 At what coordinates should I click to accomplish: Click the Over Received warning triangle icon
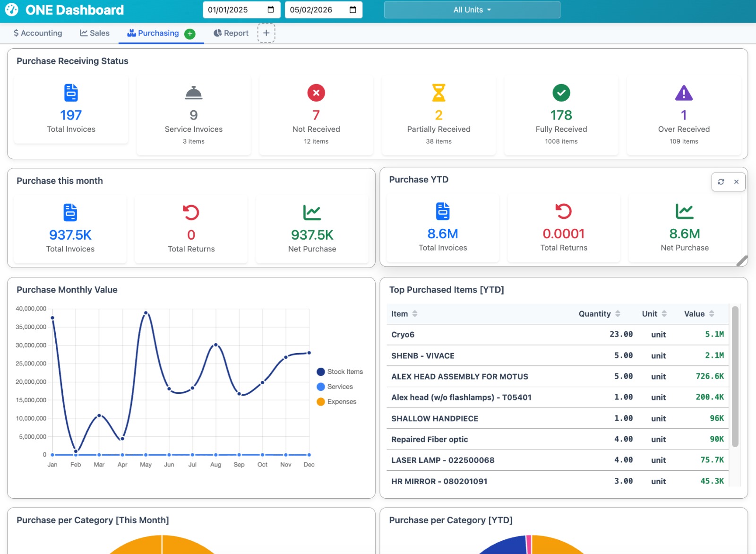pyautogui.click(x=683, y=93)
